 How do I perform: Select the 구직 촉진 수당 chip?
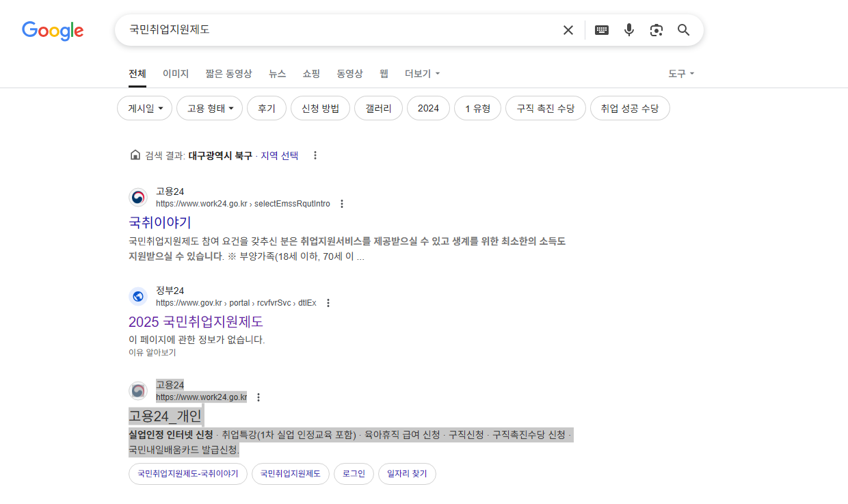tap(546, 108)
